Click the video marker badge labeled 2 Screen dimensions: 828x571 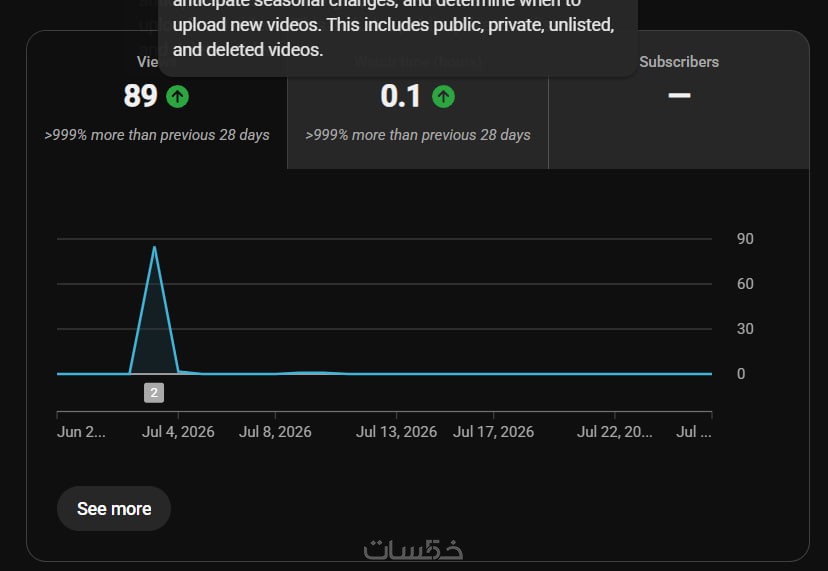coord(154,392)
